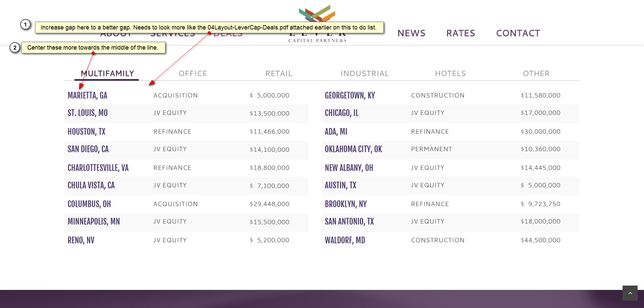The height and width of the screenshot is (308, 644).
Task: Select San Antonio, TX deal name
Action: (x=350, y=222)
